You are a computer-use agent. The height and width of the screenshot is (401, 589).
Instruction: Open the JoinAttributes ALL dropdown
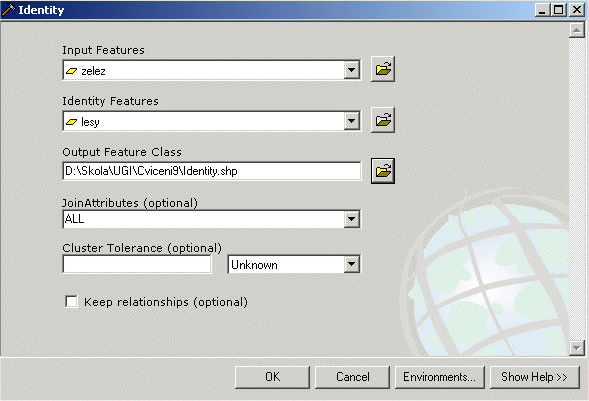click(x=352, y=219)
